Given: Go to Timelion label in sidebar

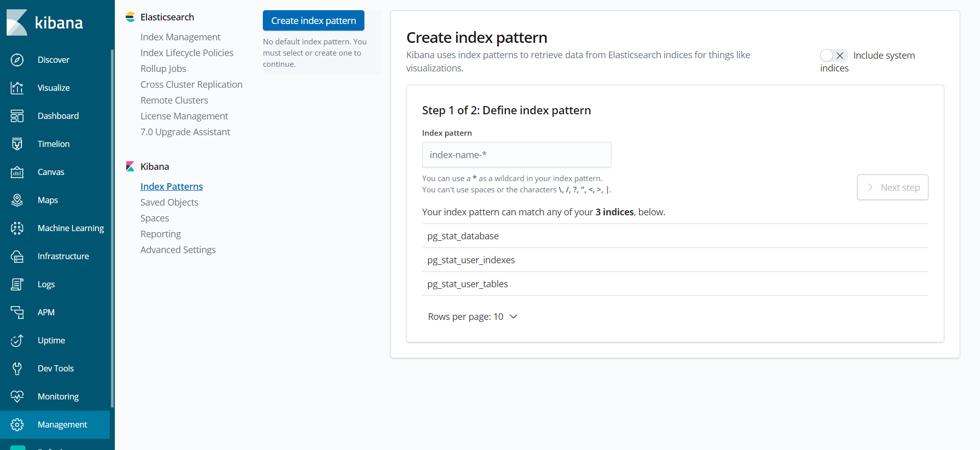Looking at the screenshot, I should click(54, 144).
